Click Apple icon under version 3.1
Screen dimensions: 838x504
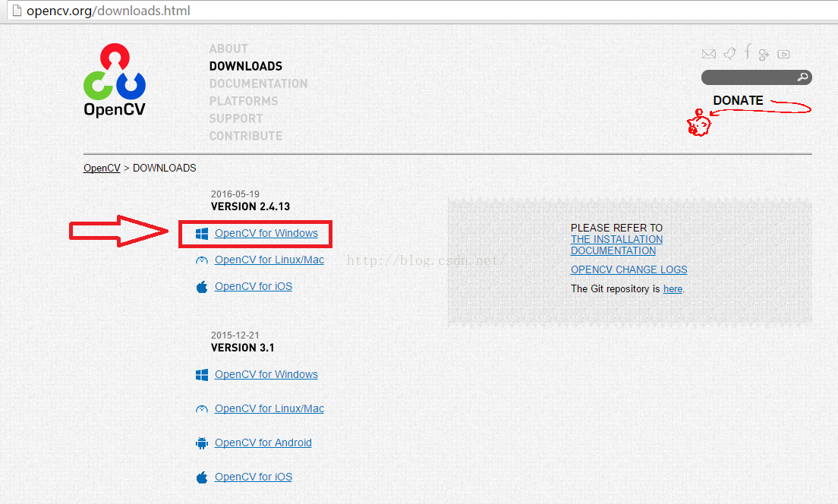202,477
